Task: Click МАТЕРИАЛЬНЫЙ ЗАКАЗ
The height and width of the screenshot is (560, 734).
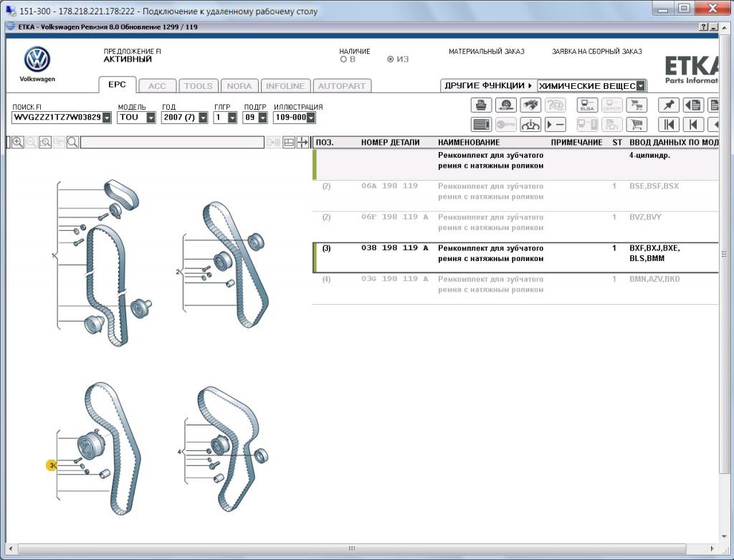Action: pos(487,52)
